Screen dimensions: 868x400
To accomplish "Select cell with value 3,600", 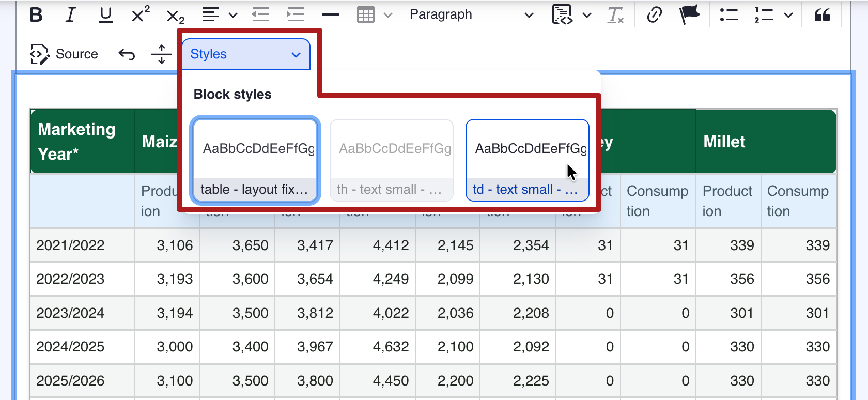I will point(237,279).
